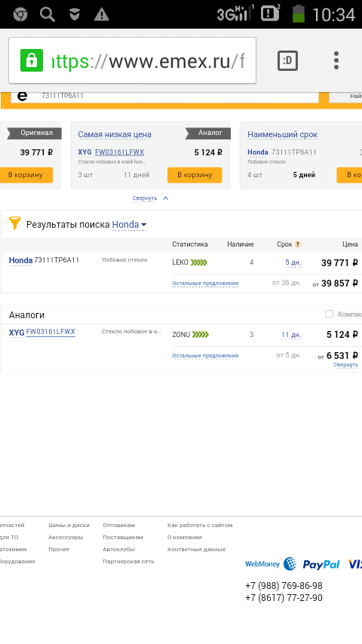Click the Срок help question mark icon
The image size is (362, 644).
point(297,244)
